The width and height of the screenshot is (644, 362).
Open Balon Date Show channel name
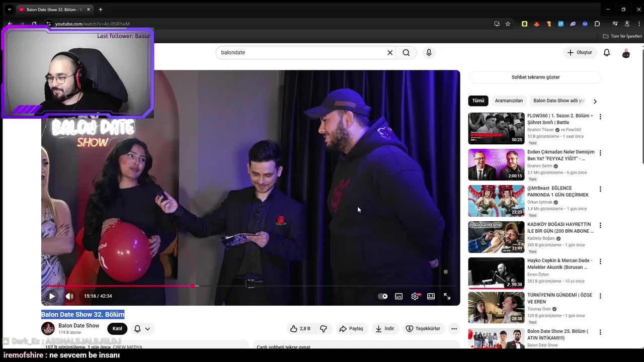(x=79, y=326)
